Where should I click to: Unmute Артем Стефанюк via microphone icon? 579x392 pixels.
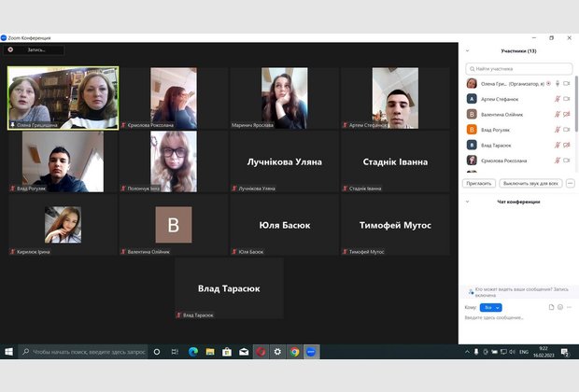[557, 99]
